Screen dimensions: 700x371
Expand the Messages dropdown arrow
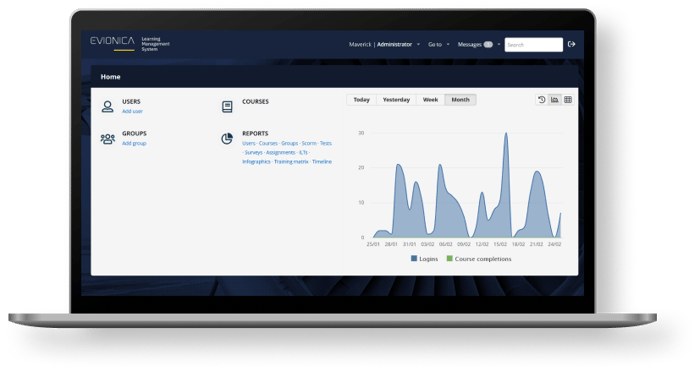pos(499,44)
